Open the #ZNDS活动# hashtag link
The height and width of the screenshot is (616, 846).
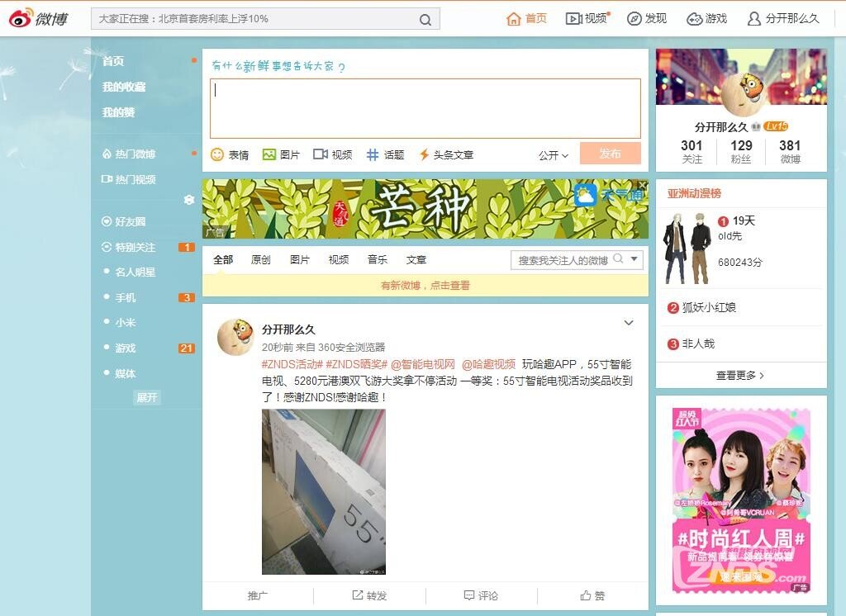(292, 365)
